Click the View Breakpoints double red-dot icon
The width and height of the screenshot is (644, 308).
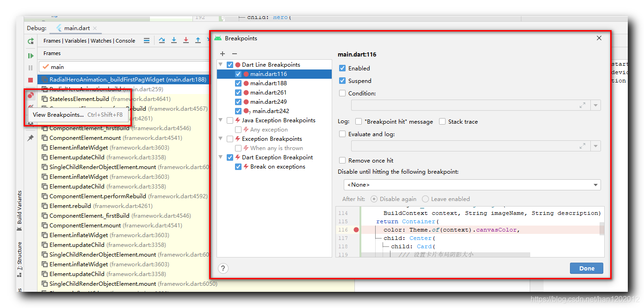coord(31,95)
